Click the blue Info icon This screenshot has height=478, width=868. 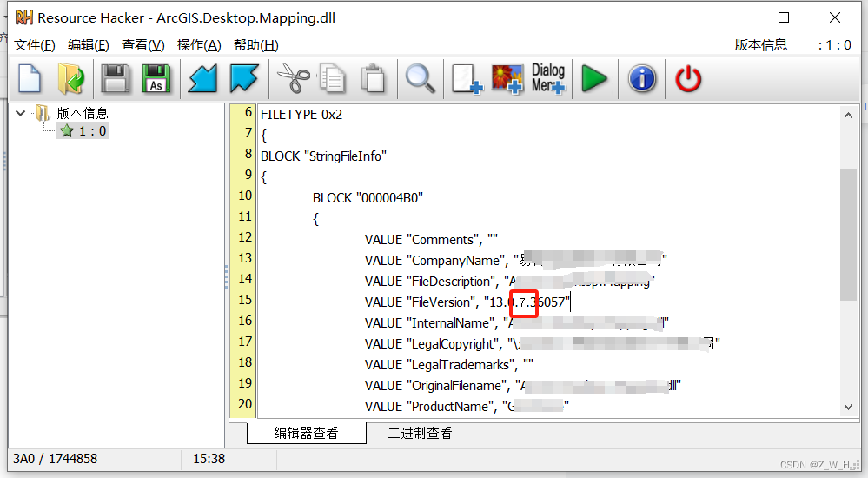click(x=642, y=78)
